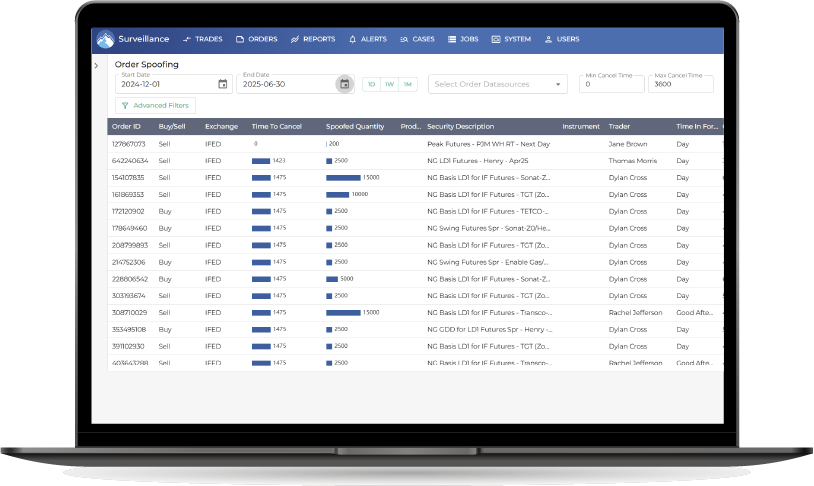Screen dimensions: 814x486
Task: Click the 15000 spoofed quantity bar for order 154107835
Action: [343, 178]
